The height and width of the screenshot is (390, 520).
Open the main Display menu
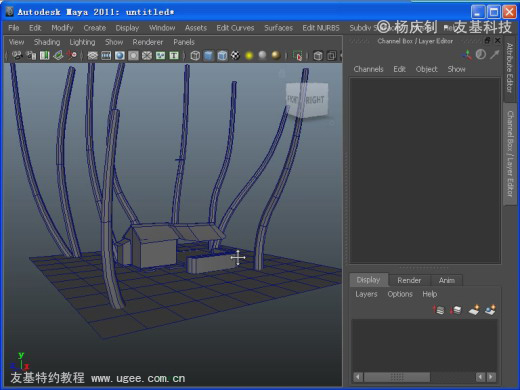(x=127, y=28)
